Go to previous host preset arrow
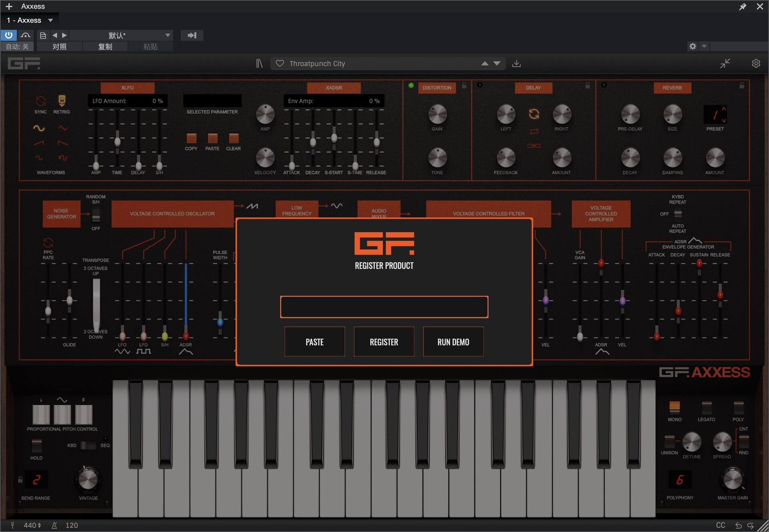Viewport: 769px width, 532px height. pyautogui.click(x=55, y=35)
